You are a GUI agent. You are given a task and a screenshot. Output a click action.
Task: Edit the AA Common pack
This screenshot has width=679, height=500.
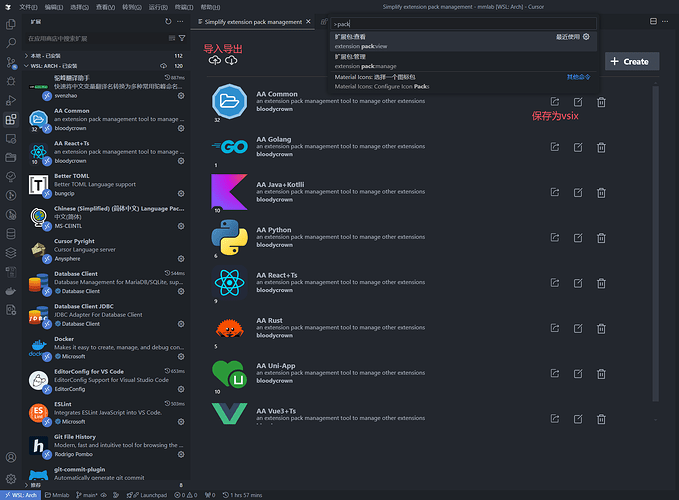578,102
